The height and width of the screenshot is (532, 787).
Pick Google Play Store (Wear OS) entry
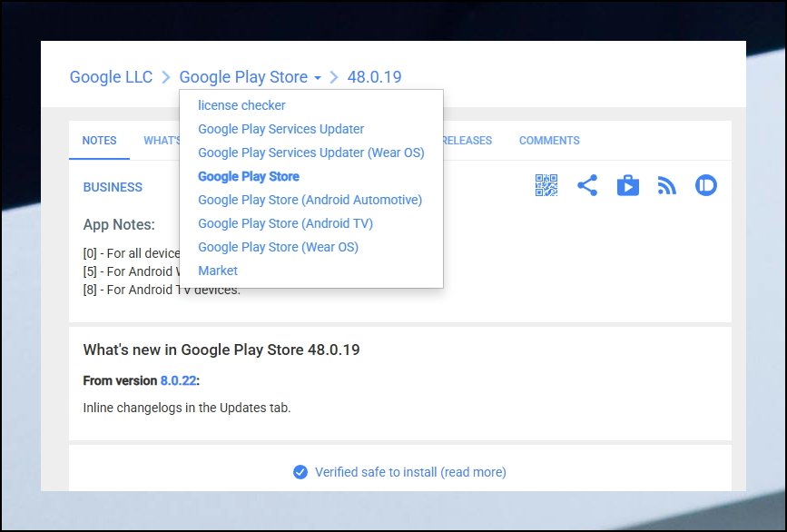point(278,247)
